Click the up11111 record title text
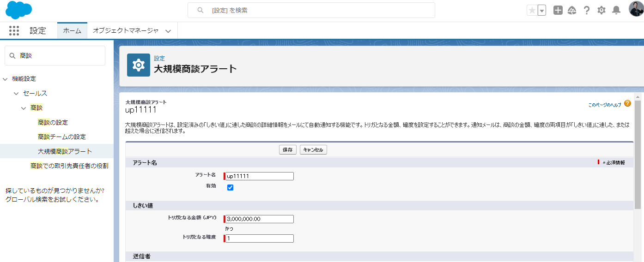 pos(141,110)
